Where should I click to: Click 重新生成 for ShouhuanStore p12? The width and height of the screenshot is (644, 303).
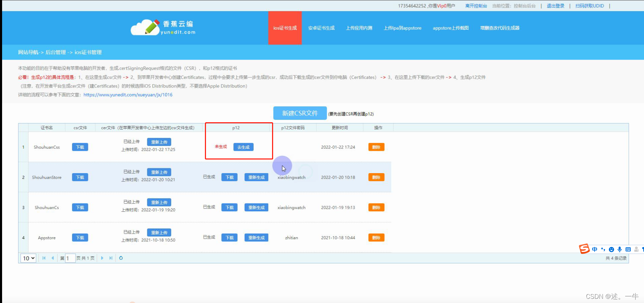click(x=256, y=177)
